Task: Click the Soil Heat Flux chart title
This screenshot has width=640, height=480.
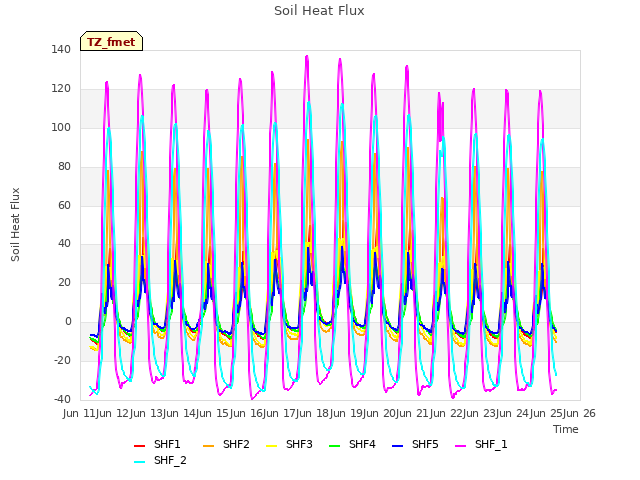Action: coord(319,11)
